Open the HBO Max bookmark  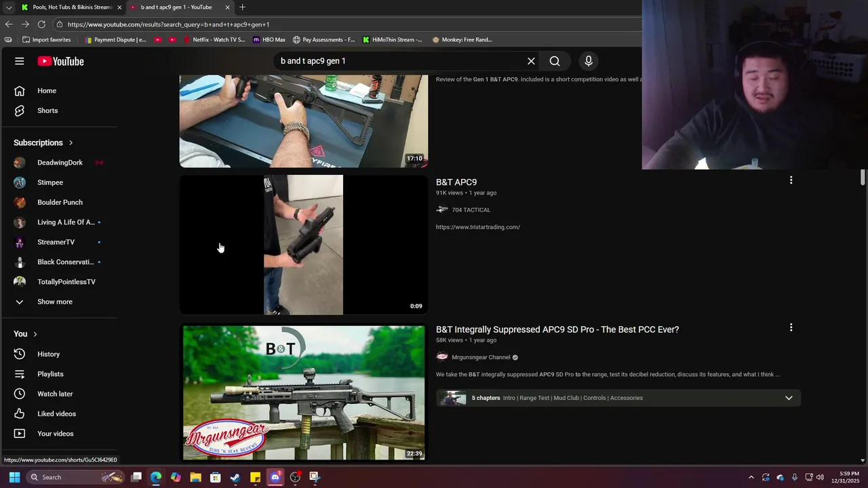point(269,39)
